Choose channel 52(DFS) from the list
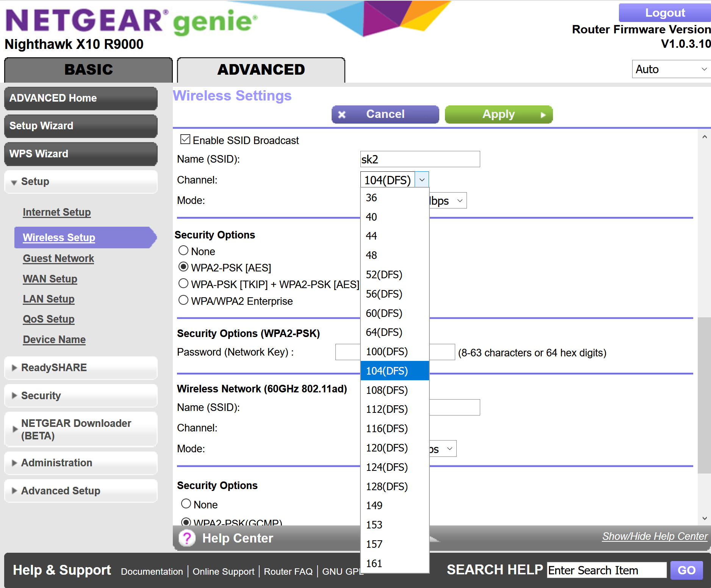The height and width of the screenshot is (588, 711). (395, 274)
